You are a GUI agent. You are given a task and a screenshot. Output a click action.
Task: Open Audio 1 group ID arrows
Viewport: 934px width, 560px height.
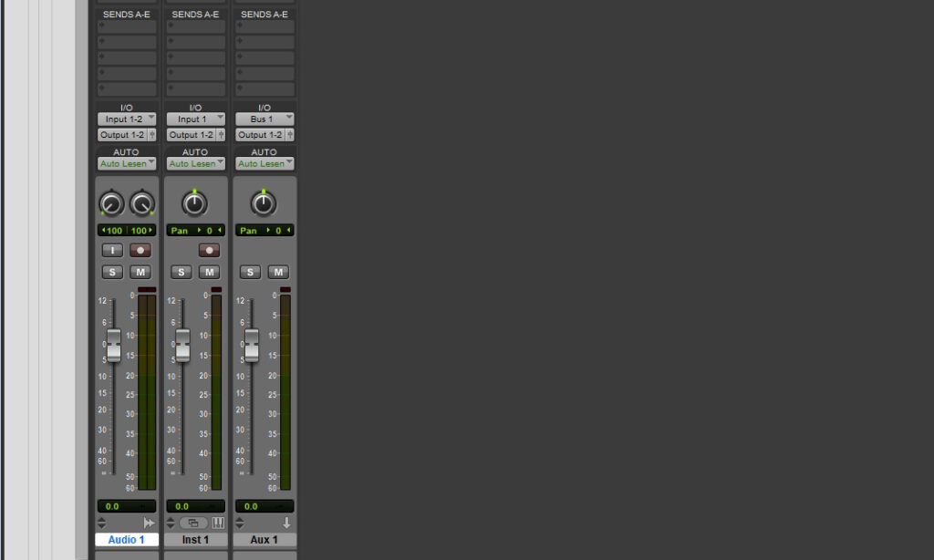(x=102, y=524)
